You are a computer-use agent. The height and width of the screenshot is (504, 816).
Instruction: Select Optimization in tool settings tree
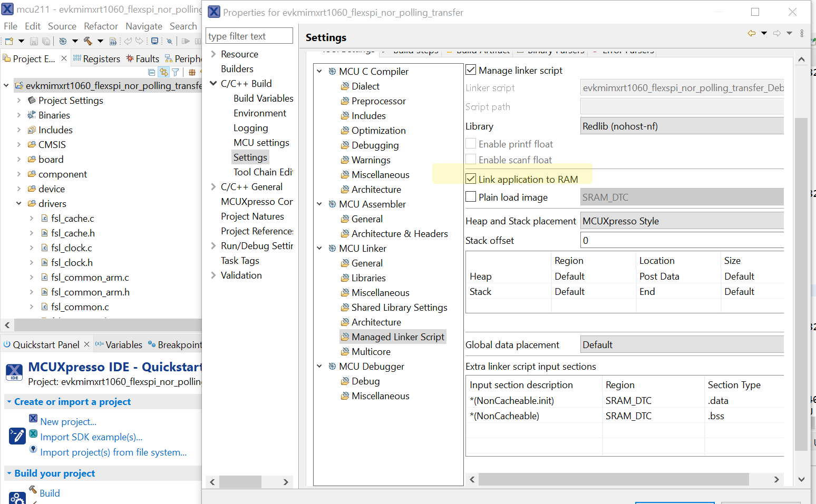378,131
